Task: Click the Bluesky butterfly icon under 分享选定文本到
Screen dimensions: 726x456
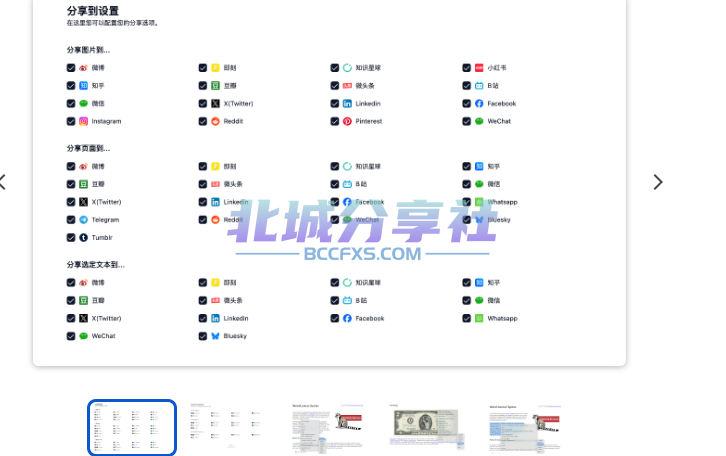Action: coord(215,336)
